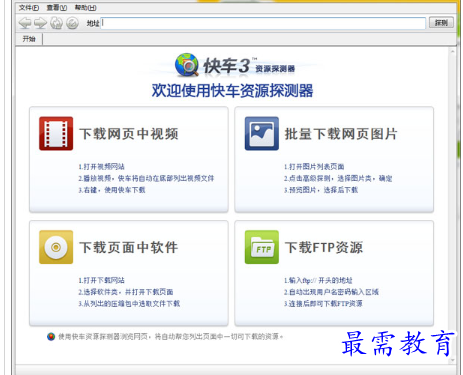Click the text 2.自动出现用户名密码输入区域

[x=331, y=292]
